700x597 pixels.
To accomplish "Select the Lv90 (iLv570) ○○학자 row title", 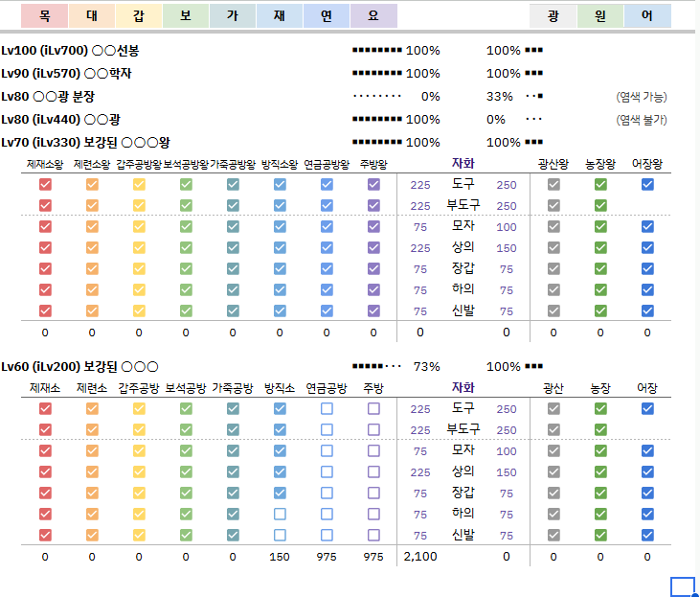I will coord(66,73).
